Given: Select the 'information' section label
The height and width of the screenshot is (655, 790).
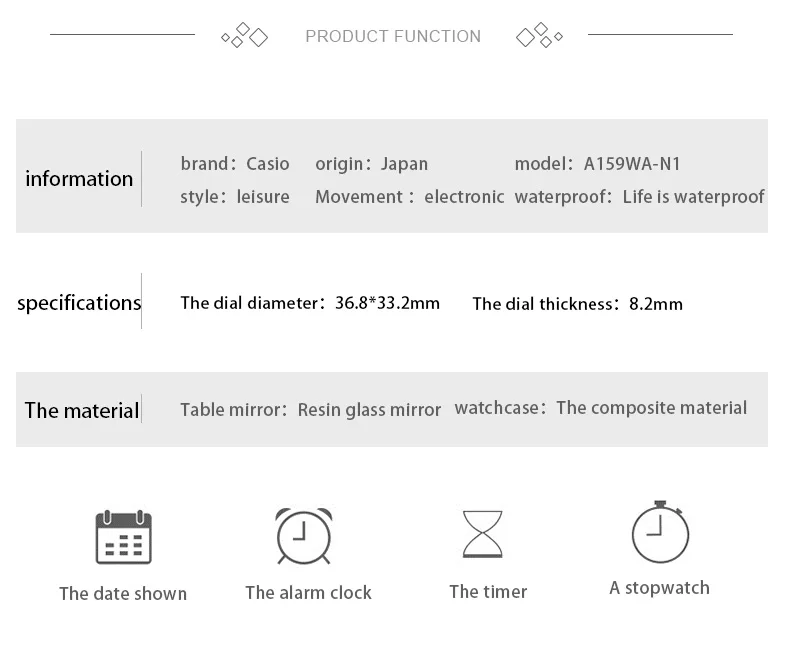Looking at the screenshot, I should 79,179.
